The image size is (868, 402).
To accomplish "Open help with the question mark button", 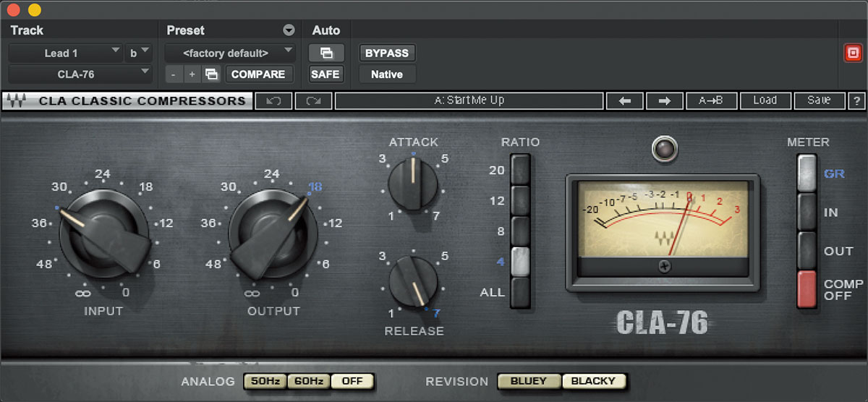I will pos(856,100).
